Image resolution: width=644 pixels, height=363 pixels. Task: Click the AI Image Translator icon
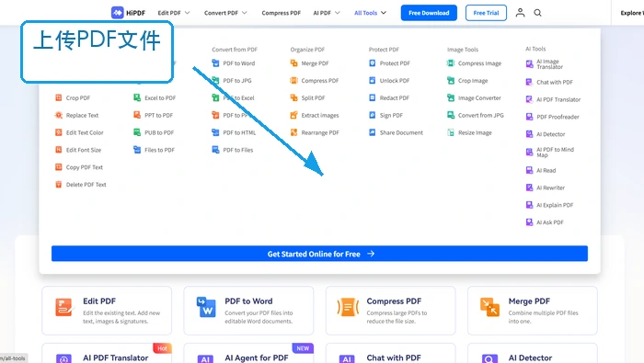tap(529, 64)
